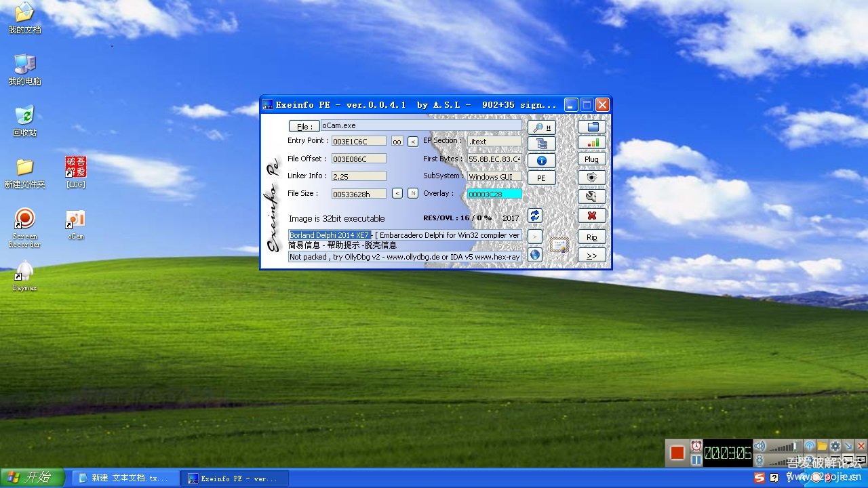
Task: Click the magnifier search button
Action: pos(541,127)
